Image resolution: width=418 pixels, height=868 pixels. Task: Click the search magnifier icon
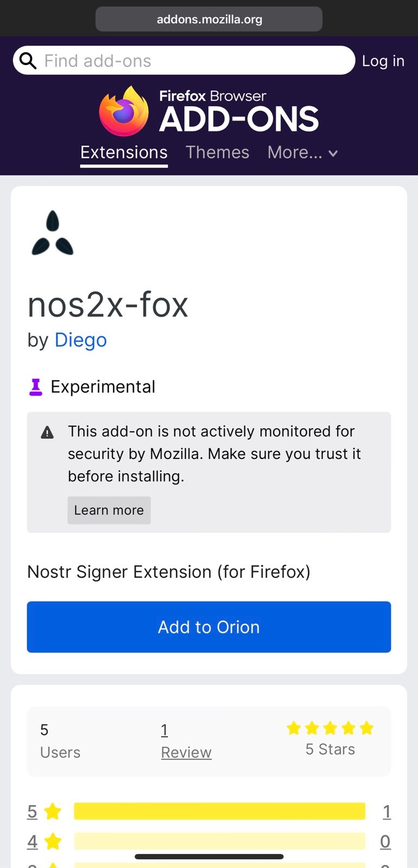point(28,61)
